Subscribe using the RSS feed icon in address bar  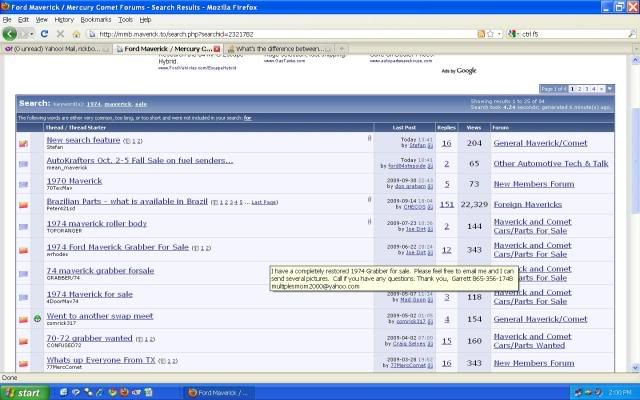[x=481, y=34]
